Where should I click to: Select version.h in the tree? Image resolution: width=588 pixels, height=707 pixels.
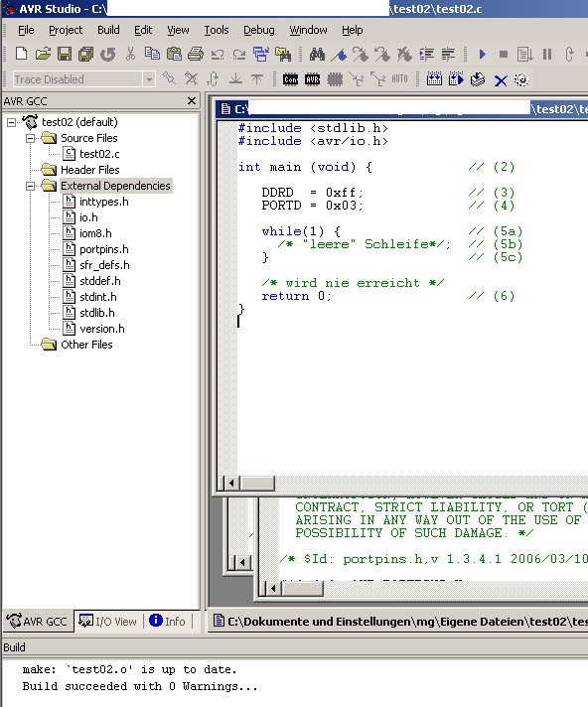tap(94, 329)
